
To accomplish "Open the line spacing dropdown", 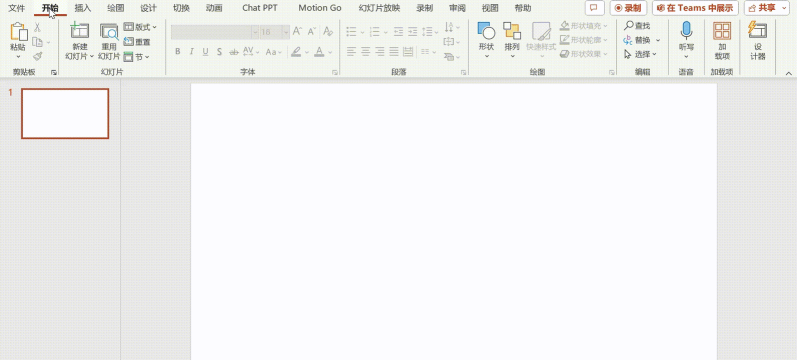I will pyautogui.click(x=431, y=32).
